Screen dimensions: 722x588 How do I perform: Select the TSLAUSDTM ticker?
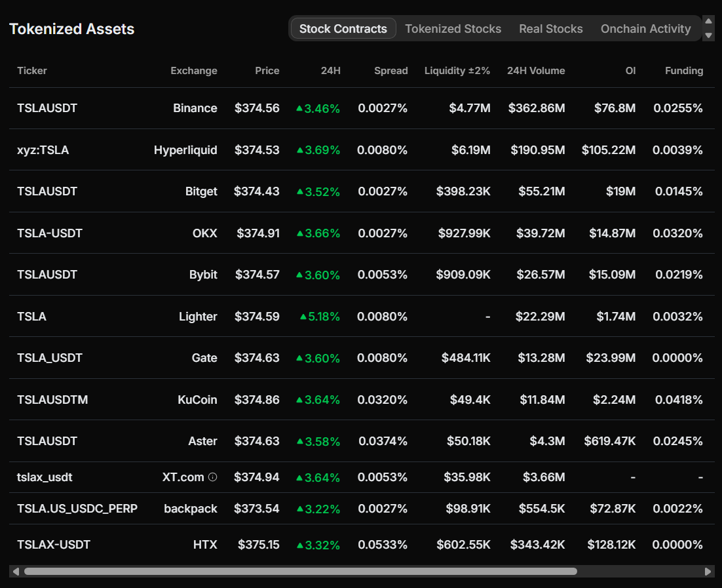tap(52, 399)
